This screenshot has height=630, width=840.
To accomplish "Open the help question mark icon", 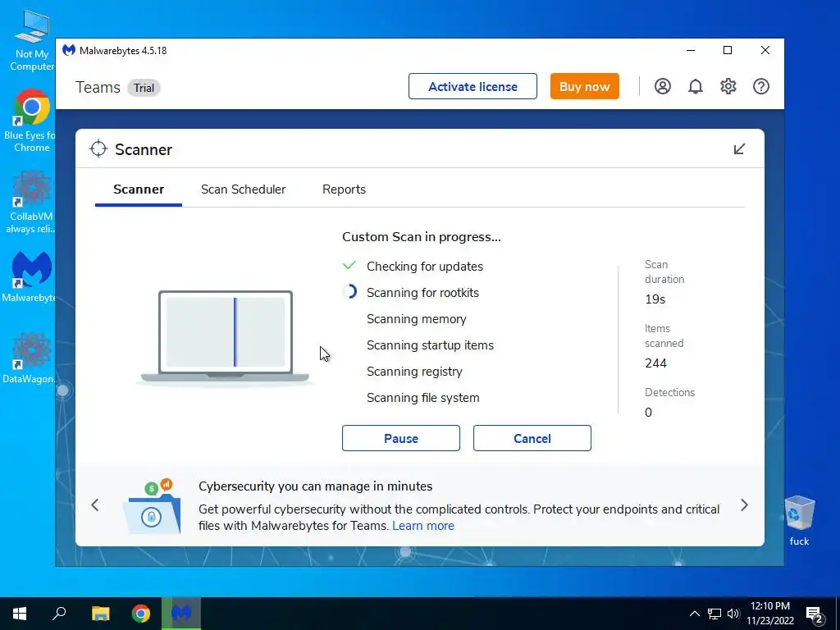I will coord(760,86).
